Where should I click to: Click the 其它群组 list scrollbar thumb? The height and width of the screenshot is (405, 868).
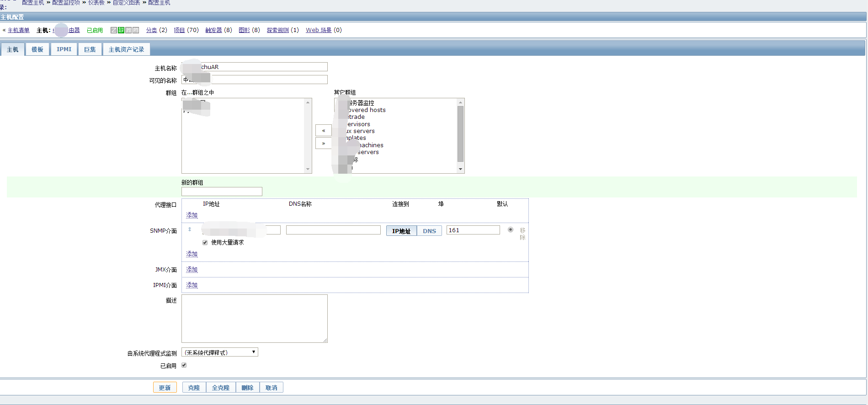point(460,133)
